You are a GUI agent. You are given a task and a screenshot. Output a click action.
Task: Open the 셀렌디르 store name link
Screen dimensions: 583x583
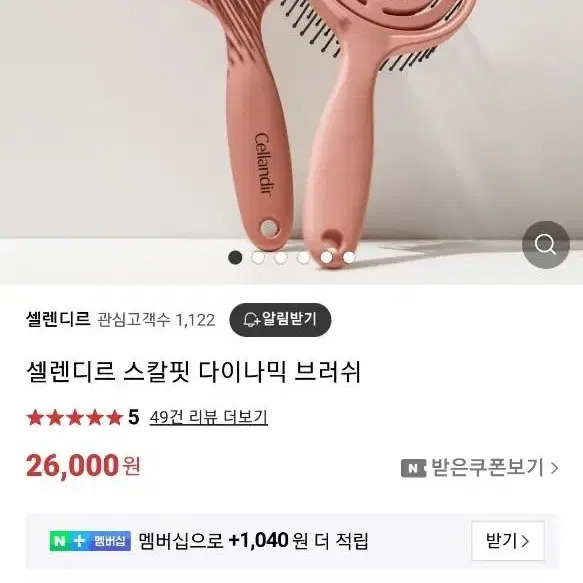click(x=58, y=319)
